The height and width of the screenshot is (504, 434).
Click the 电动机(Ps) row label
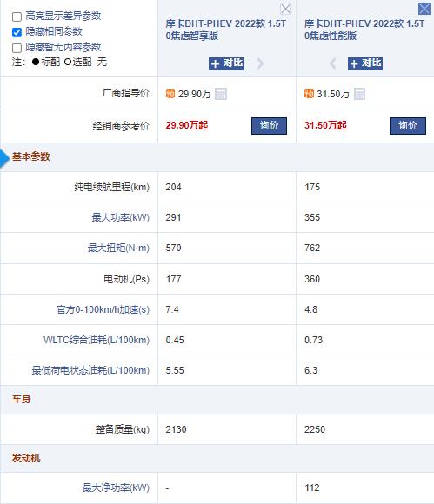[126, 279]
